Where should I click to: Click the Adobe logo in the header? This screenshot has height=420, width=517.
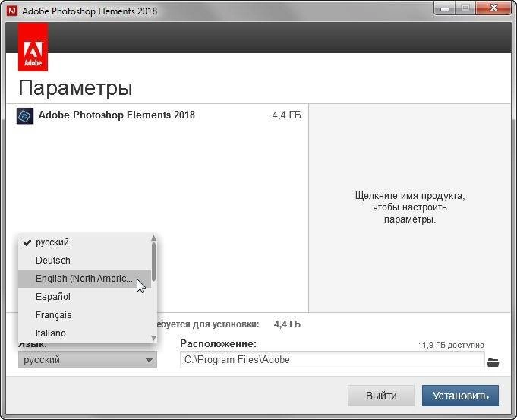coord(33,47)
